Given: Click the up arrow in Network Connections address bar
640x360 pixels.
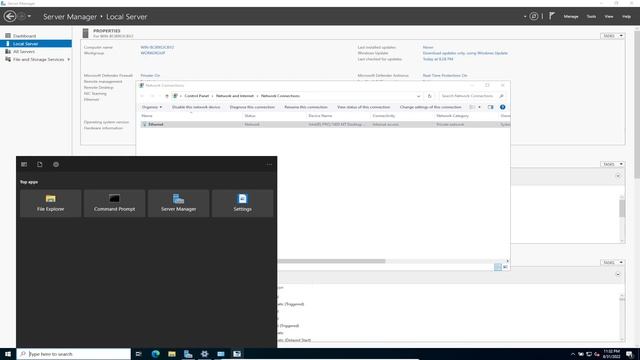Looking at the screenshot, I should click(x=167, y=96).
